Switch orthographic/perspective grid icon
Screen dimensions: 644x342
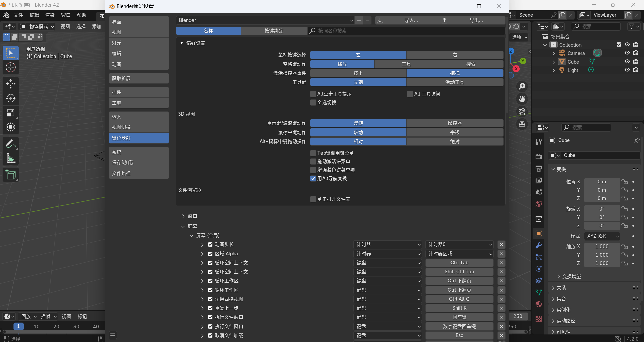[522, 124]
